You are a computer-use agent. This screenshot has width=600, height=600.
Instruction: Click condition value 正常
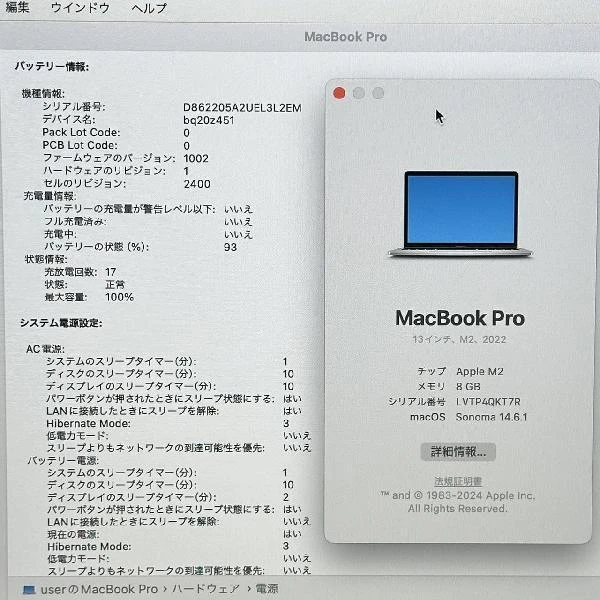click(x=115, y=285)
